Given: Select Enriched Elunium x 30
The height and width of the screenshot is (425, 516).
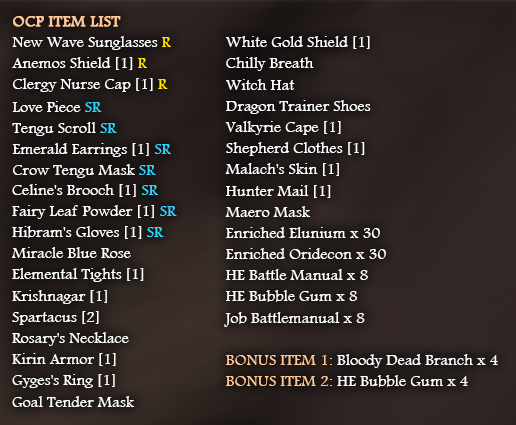Looking at the screenshot, I should click(303, 233).
